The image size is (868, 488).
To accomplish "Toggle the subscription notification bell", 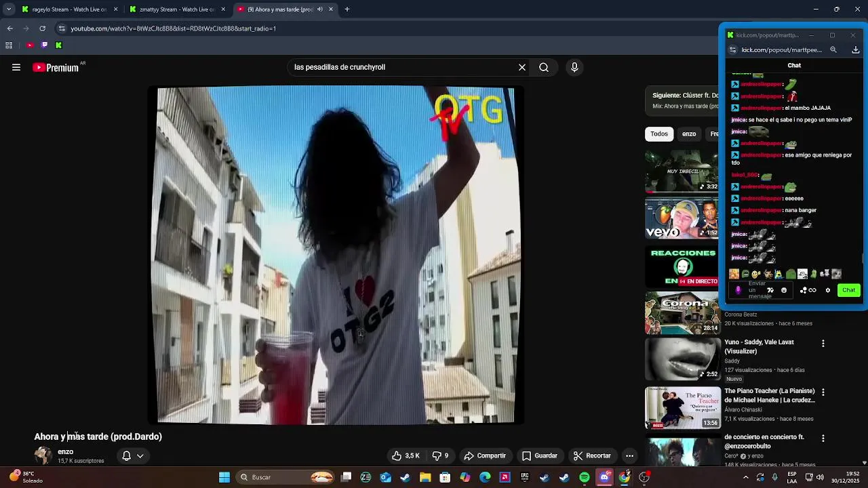I will (126, 455).
